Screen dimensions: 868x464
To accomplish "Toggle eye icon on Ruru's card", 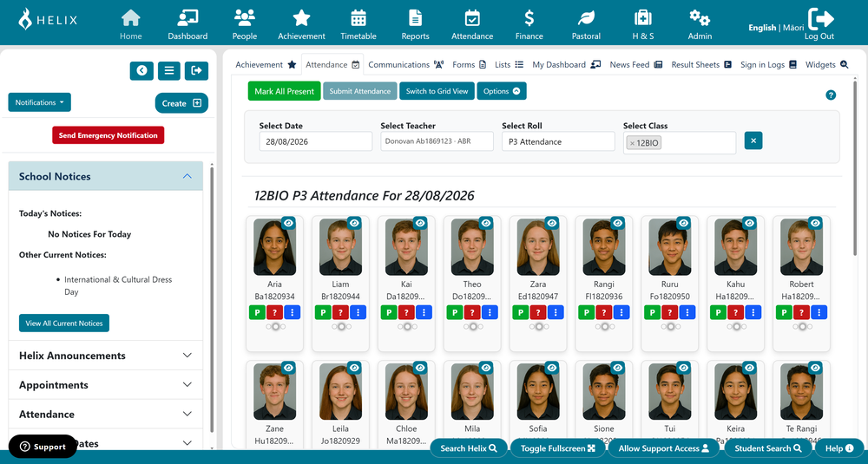I will click(x=684, y=223).
